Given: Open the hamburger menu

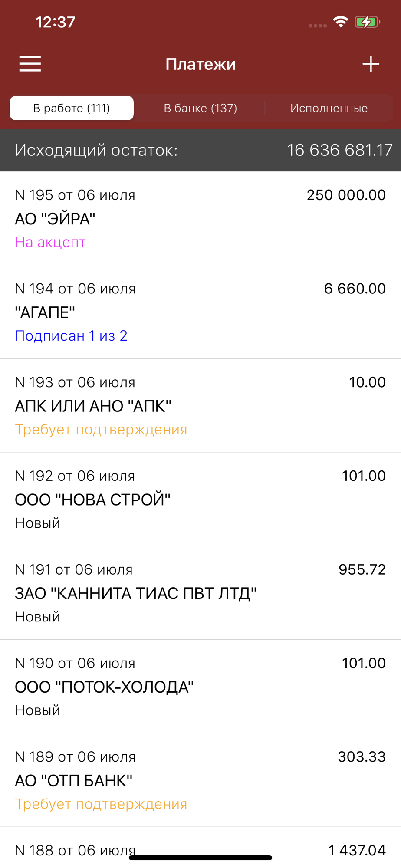Looking at the screenshot, I should 30,64.
